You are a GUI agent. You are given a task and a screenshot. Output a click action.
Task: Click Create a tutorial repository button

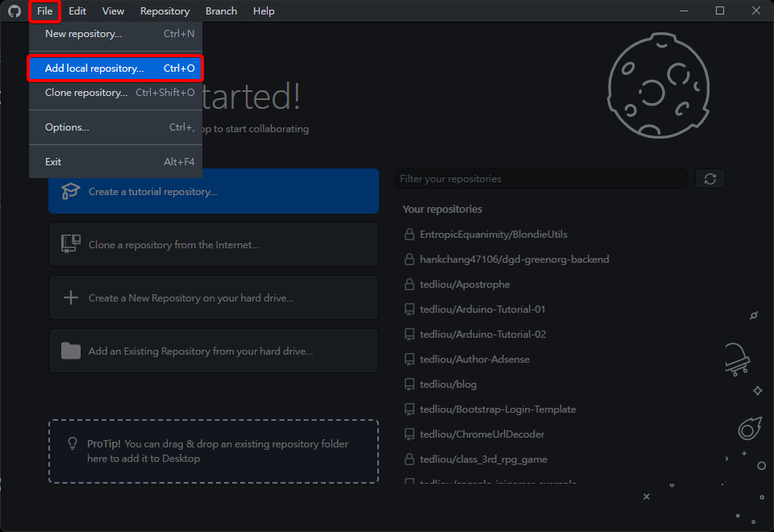click(213, 192)
